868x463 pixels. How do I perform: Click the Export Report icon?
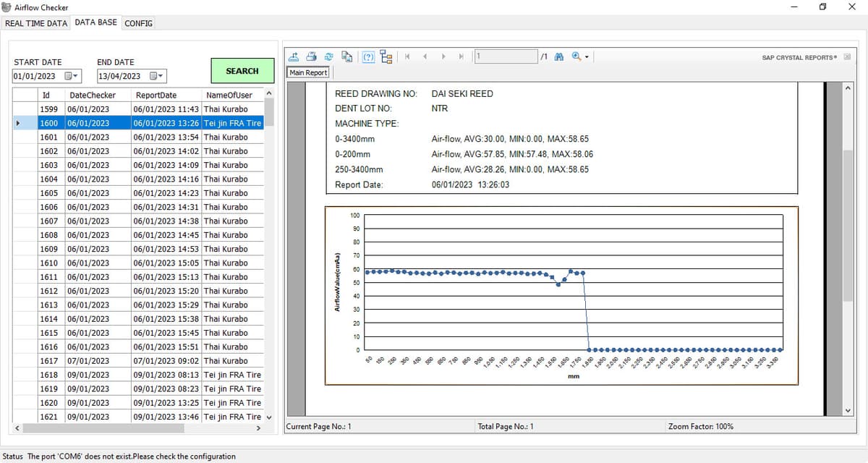pyautogui.click(x=294, y=56)
